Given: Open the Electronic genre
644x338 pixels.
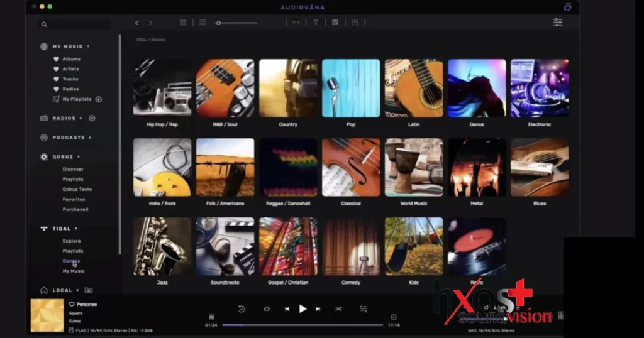Looking at the screenshot, I should click(x=539, y=88).
